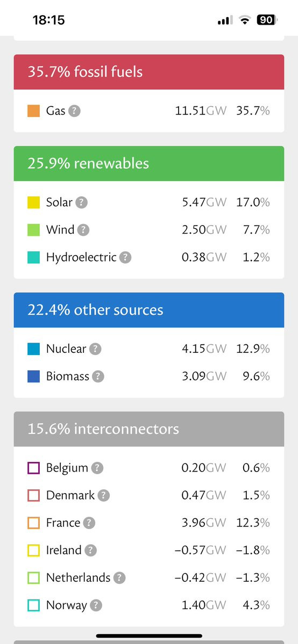Viewport: 298px width, 644px height.
Task: Tap the 22.4% other sources header
Action: 149,310
